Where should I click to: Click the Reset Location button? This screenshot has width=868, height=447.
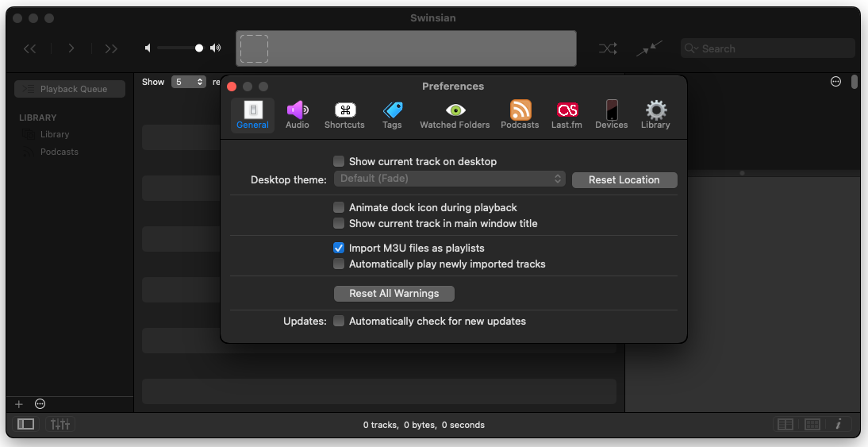624,180
